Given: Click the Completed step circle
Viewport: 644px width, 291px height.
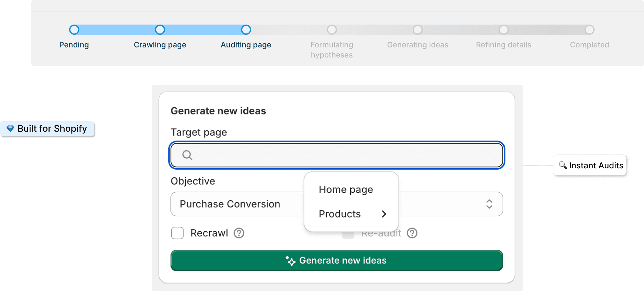Looking at the screenshot, I should click(x=589, y=30).
